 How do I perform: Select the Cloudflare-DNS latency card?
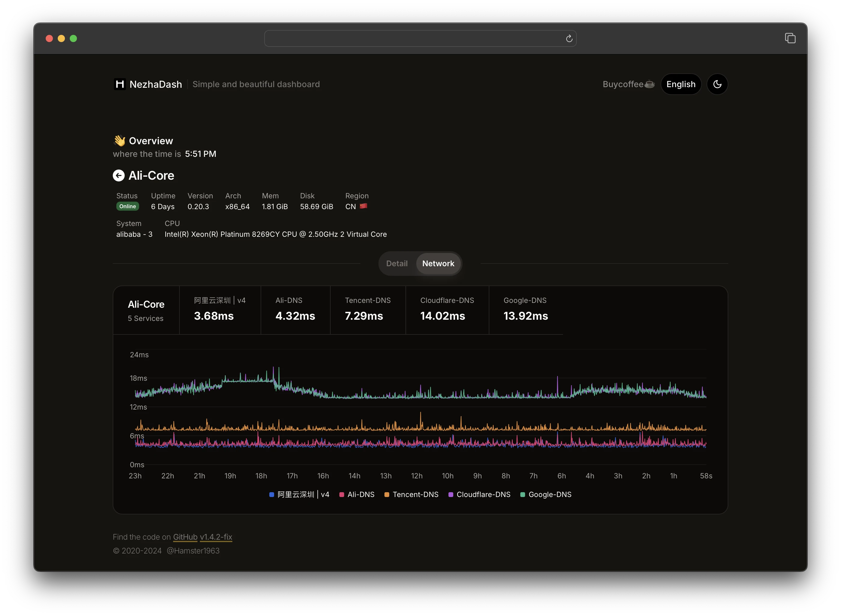[447, 310]
